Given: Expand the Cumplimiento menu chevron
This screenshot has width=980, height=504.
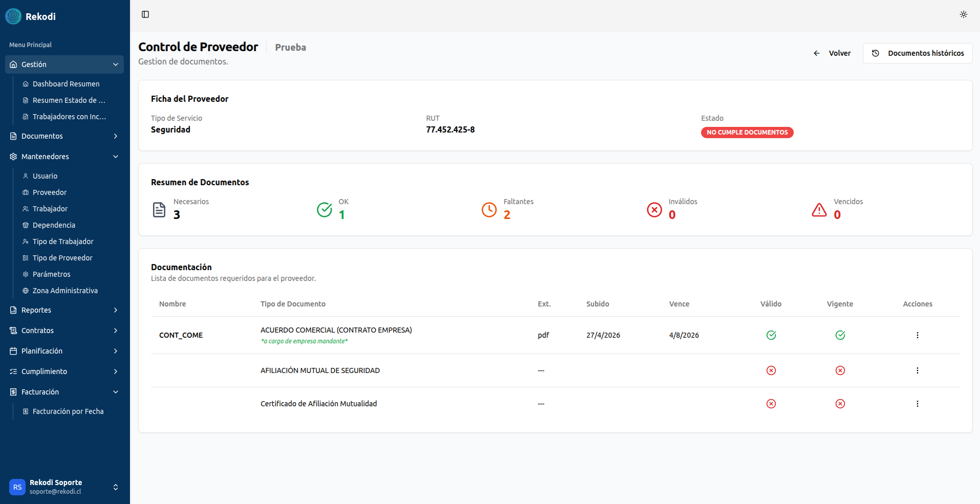Looking at the screenshot, I should [116, 371].
